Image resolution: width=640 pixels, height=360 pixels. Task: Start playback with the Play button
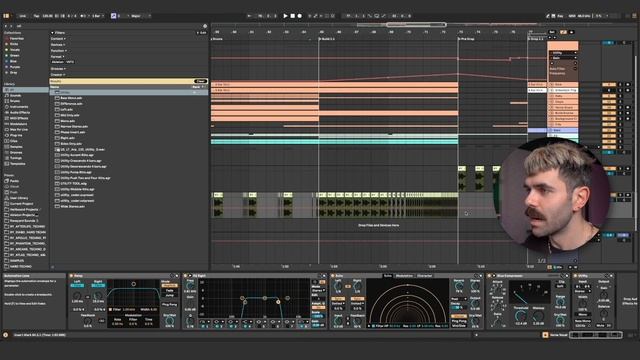pos(285,16)
